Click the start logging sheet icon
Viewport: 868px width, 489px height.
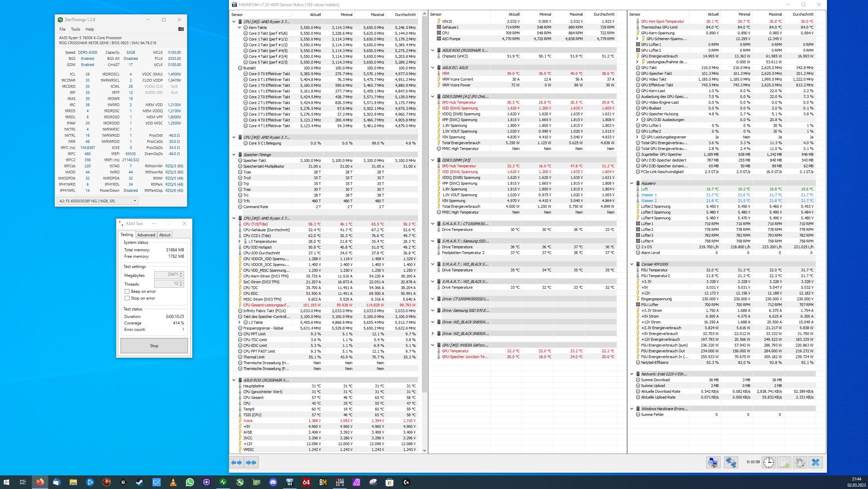point(784,462)
